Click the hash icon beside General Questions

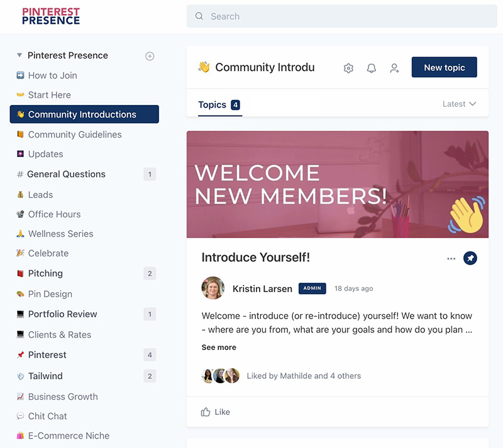20,174
